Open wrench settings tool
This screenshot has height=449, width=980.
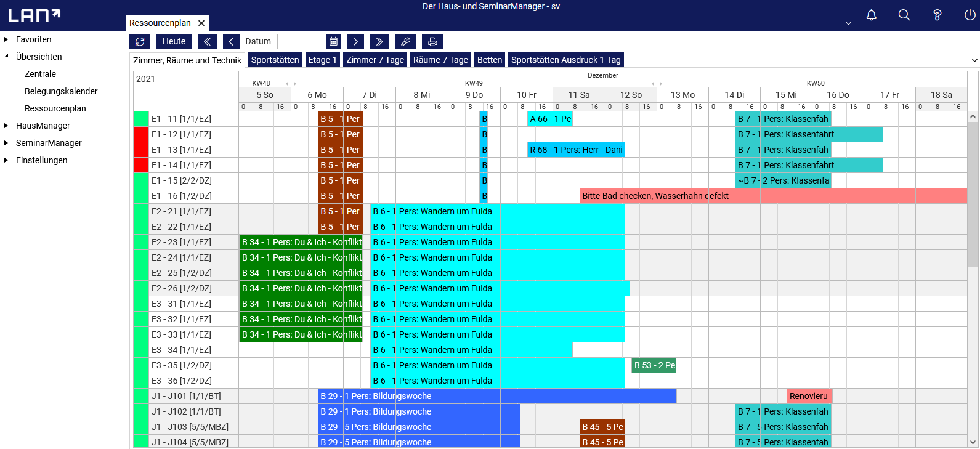(x=405, y=41)
